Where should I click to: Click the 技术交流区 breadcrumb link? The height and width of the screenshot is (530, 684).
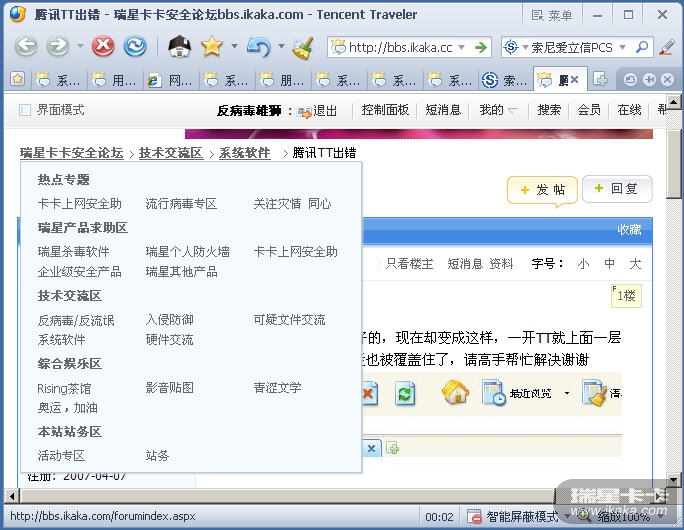pos(171,153)
